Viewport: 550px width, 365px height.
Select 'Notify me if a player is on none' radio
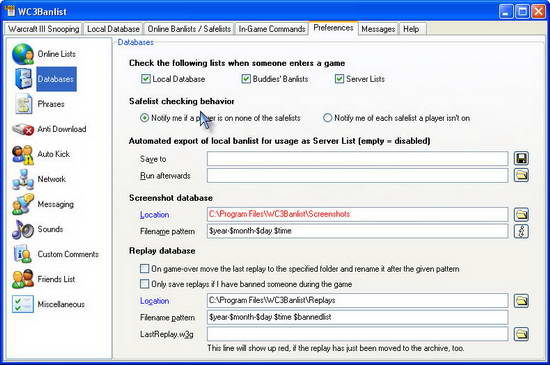coord(144,118)
